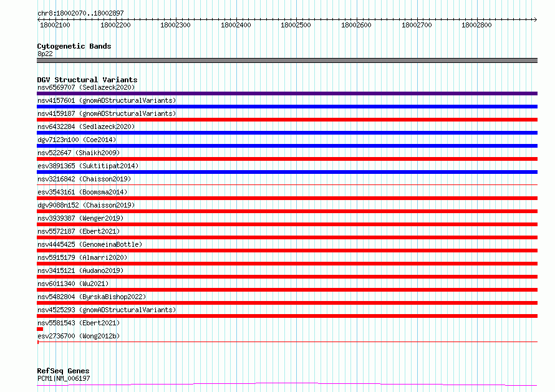Select small red nsv5581543 variant block
555x392 pixels.
[40, 329]
